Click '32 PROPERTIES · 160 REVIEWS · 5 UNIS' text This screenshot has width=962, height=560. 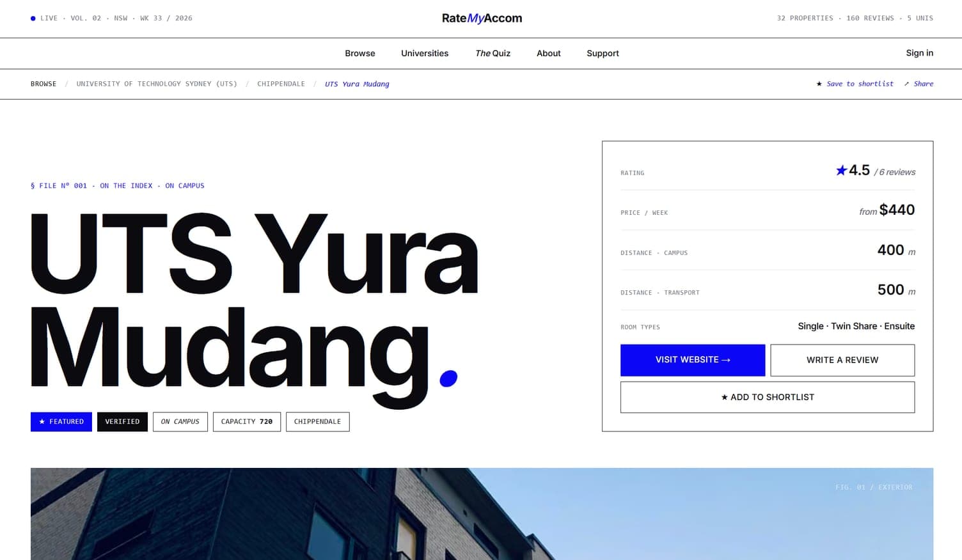[x=855, y=18]
